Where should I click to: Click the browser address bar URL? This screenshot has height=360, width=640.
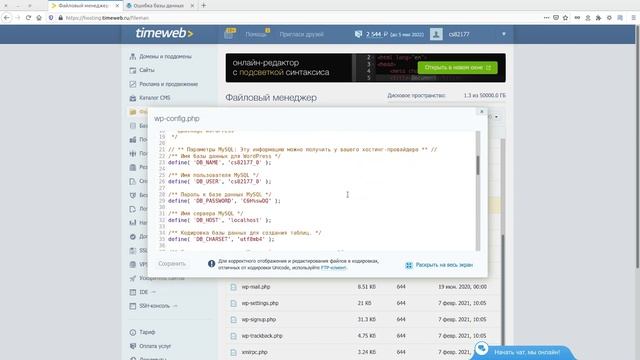click(x=107, y=18)
